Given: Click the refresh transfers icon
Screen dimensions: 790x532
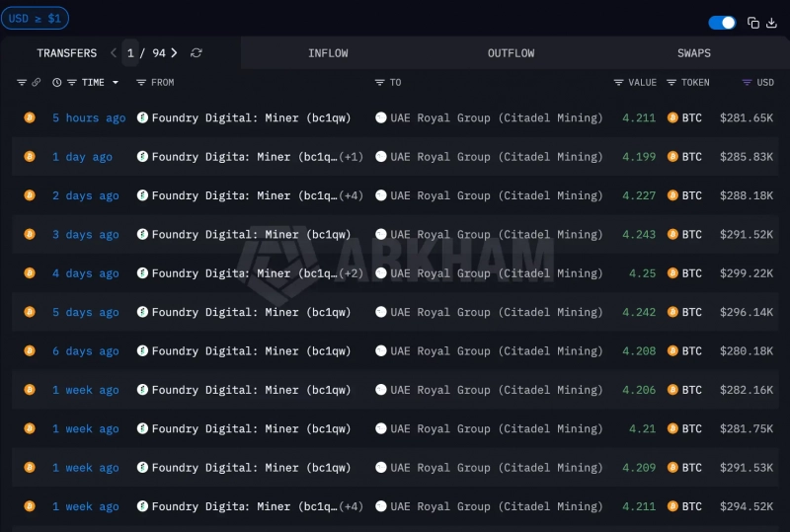Looking at the screenshot, I should 196,53.
